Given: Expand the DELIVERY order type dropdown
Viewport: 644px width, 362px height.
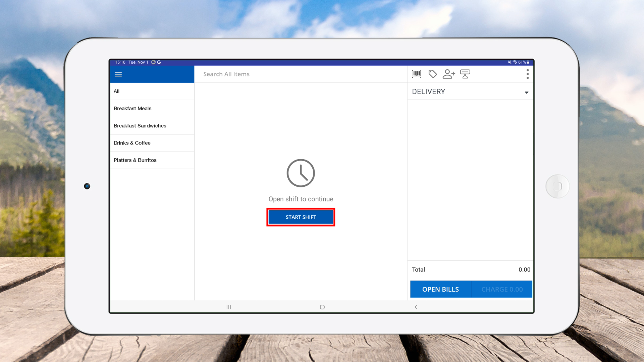Looking at the screenshot, I should click(470, 92).
